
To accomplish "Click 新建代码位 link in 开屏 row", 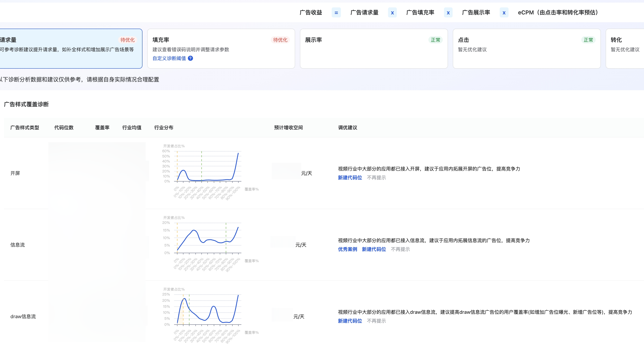I will 350,178.
